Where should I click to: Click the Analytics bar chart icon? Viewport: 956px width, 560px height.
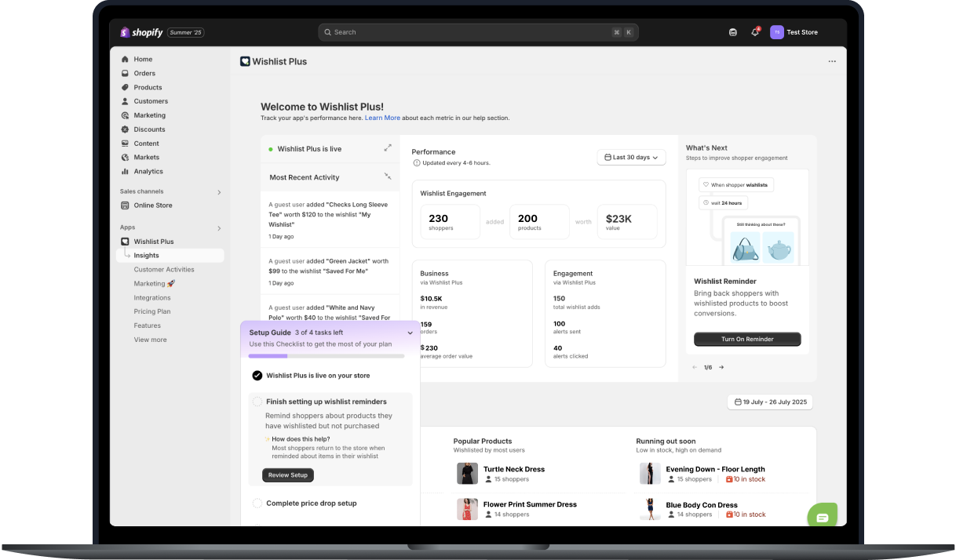click(x=125, y=171)
